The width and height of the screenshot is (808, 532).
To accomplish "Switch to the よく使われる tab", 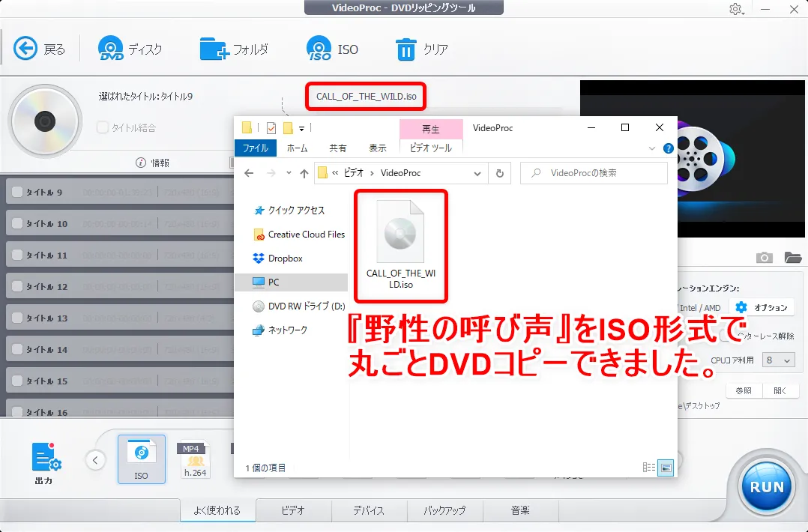I will pyautogui.click(x=217, y=510).
